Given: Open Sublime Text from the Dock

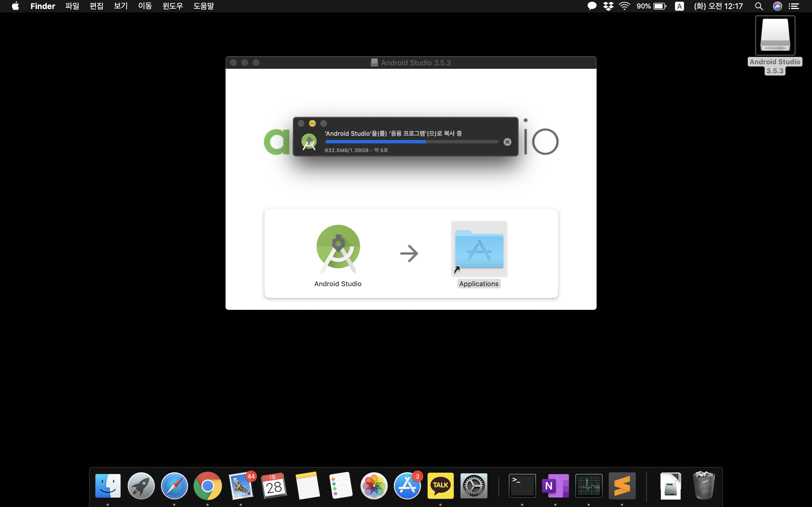Looking at the screenshot, I should pos(622,486).
